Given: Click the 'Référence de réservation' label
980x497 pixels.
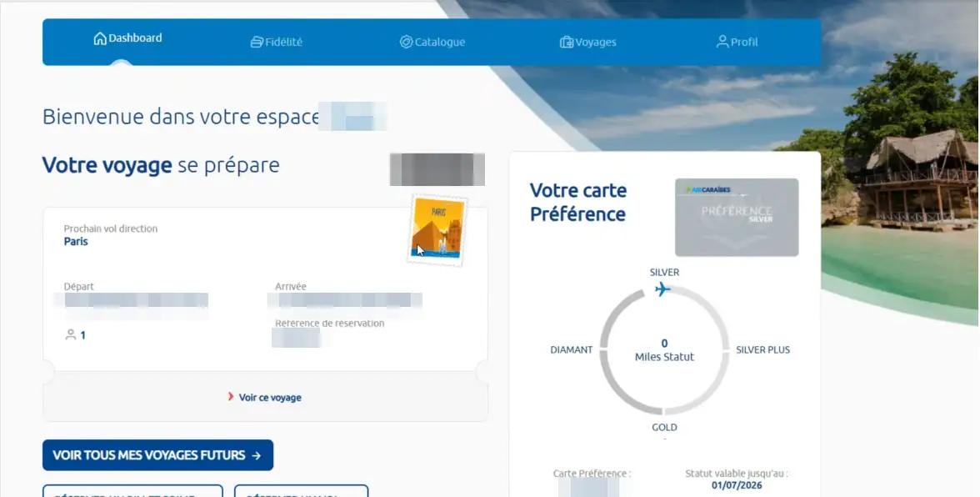Looking at the screenshot, I should pyautogui.click(x=329, y=324).
